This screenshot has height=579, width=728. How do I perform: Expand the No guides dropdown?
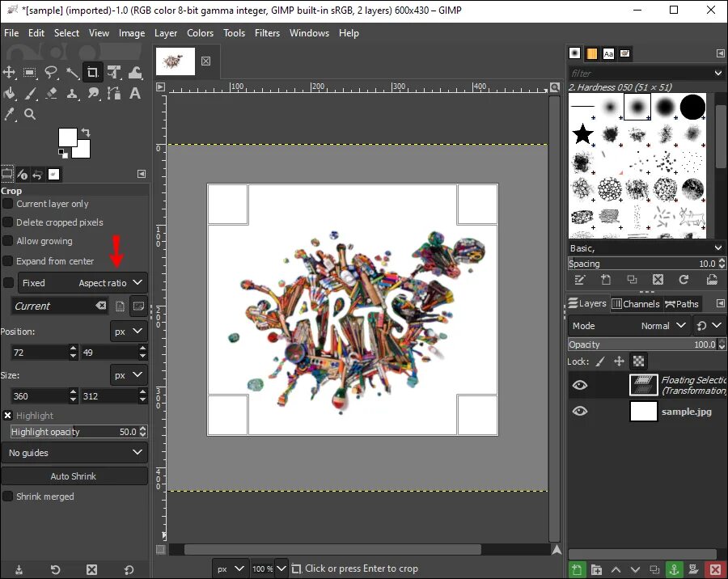(x=74, y=453)
